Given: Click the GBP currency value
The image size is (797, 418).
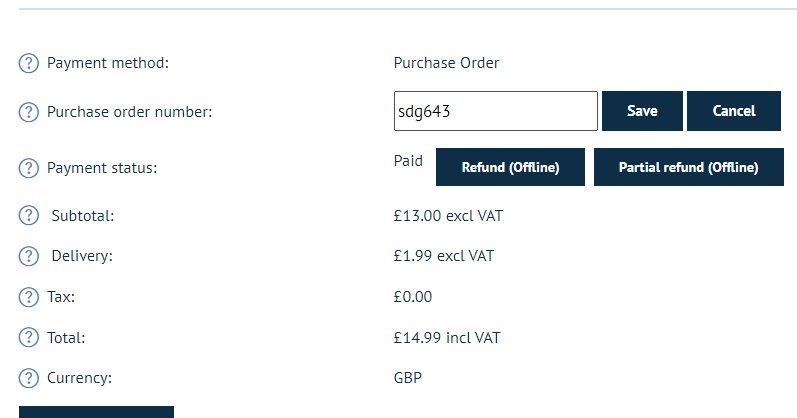Looking at the screenshot, I should pyautogui.click(x=408, y=378).
